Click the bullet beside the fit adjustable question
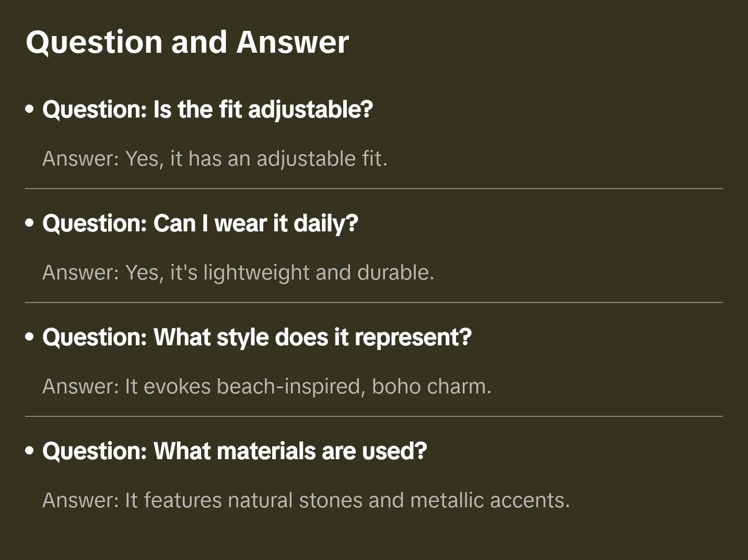This screenshot has width=748, height=560. pyautogui.click(x=30, y=110)
